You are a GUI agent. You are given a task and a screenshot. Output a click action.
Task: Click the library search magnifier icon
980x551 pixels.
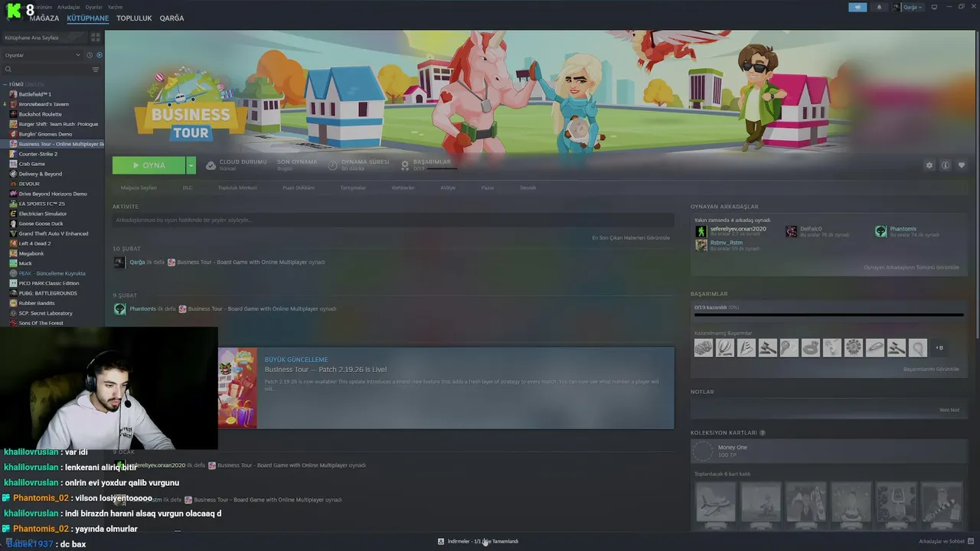tap(8, 70)
